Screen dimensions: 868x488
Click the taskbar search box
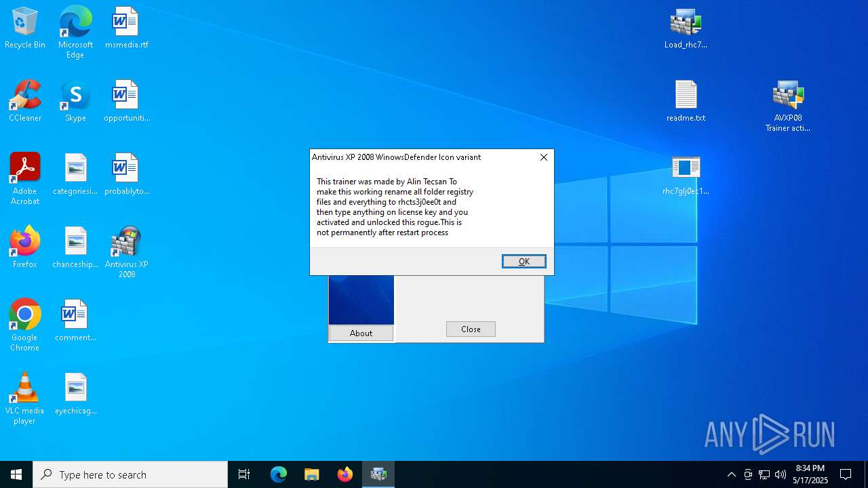point(130,474)
